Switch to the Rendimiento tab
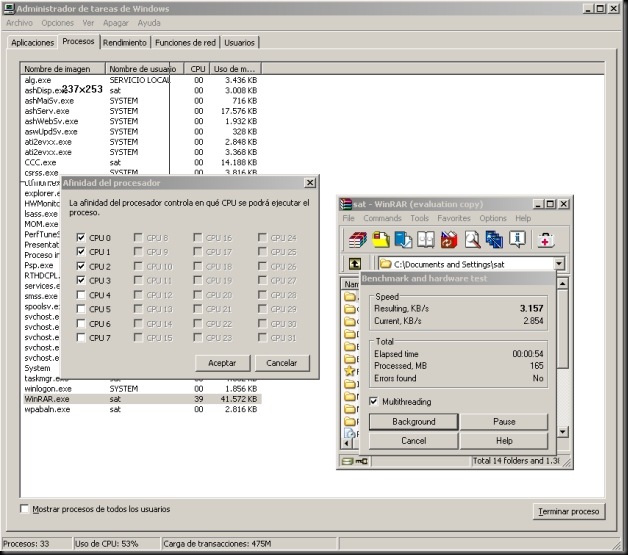The height and width of the screenshot is (555, 628). pos(125,42)
